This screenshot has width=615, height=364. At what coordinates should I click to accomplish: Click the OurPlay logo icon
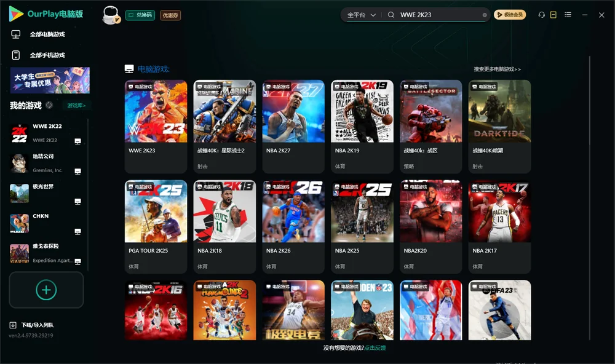click(16, 14)
